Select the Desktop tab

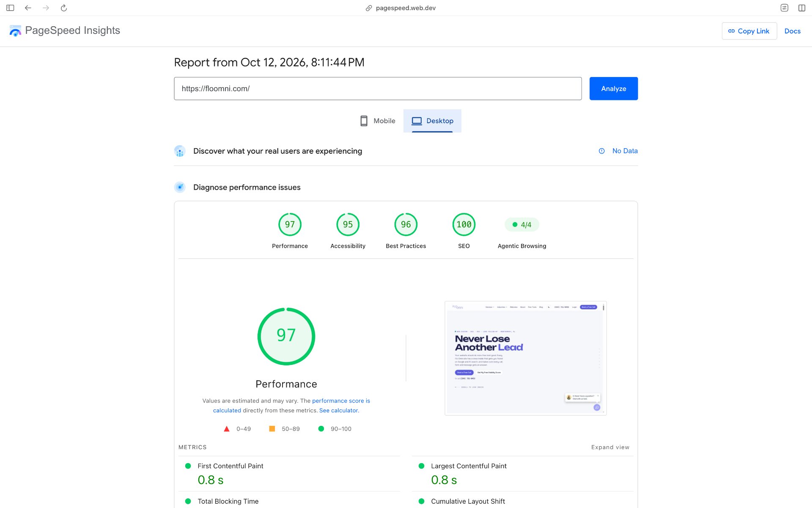(x=432, y=121)
